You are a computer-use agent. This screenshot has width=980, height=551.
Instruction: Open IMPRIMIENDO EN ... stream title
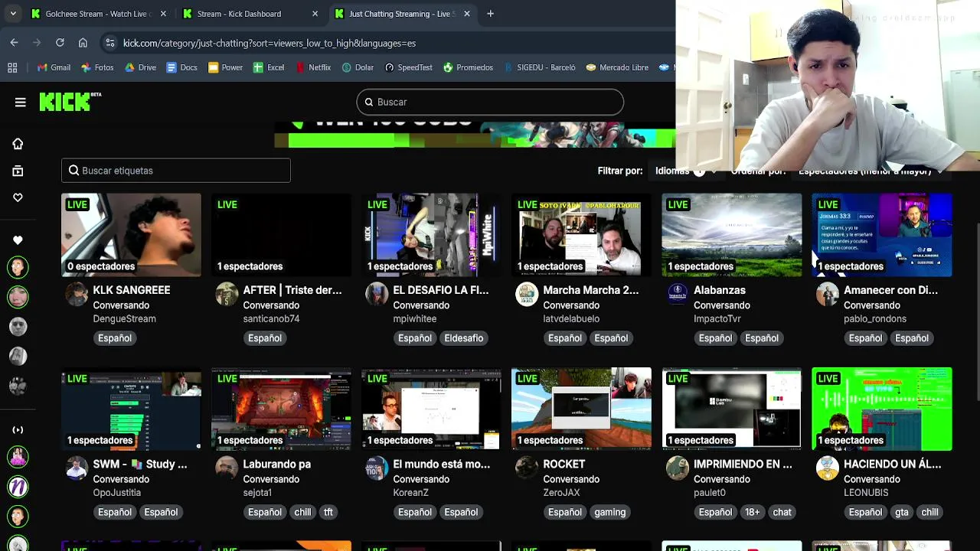click(x=743, y=464)
